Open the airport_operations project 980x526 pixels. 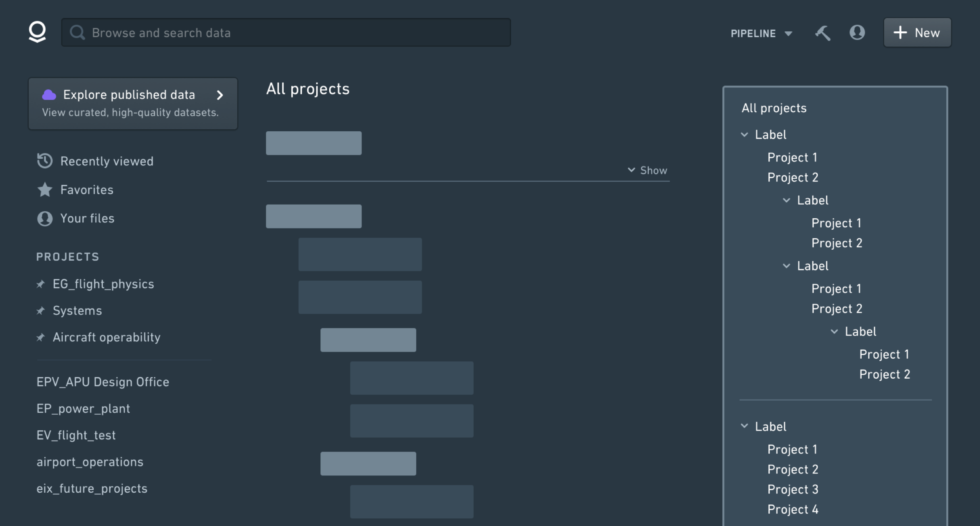[x=90, y=462]
